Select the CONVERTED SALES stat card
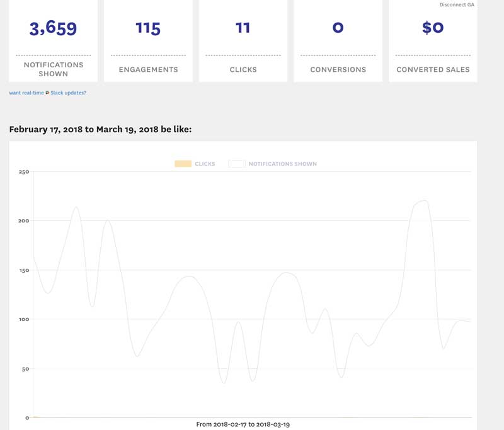504x430 pixels. click(433, 41)
